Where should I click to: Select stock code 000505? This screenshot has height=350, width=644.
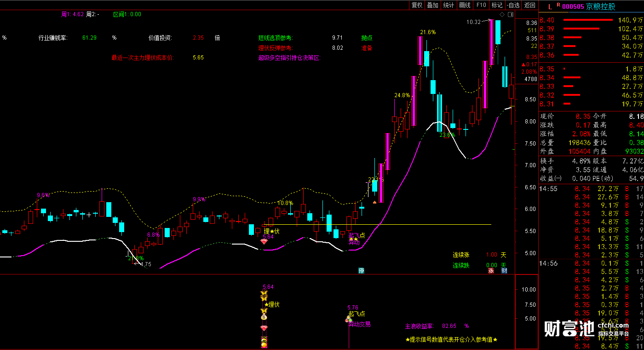point(573,6)
